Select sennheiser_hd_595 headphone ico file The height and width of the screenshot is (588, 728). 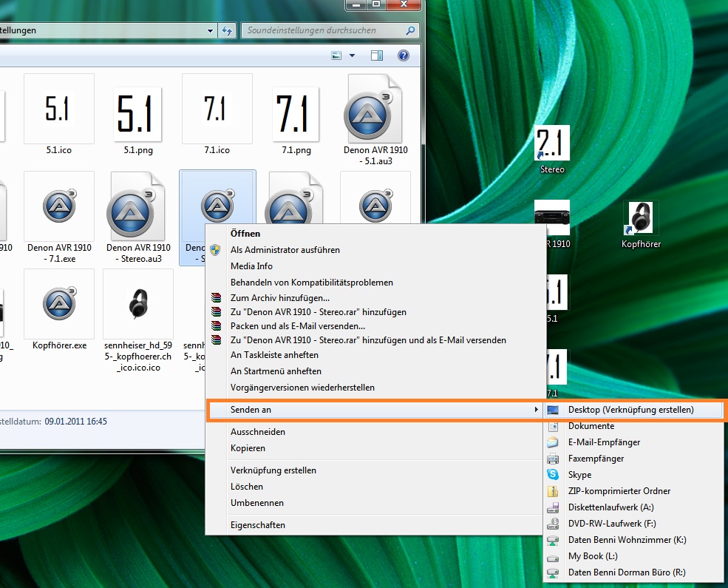pyautogui.click(x=138, y=320)
